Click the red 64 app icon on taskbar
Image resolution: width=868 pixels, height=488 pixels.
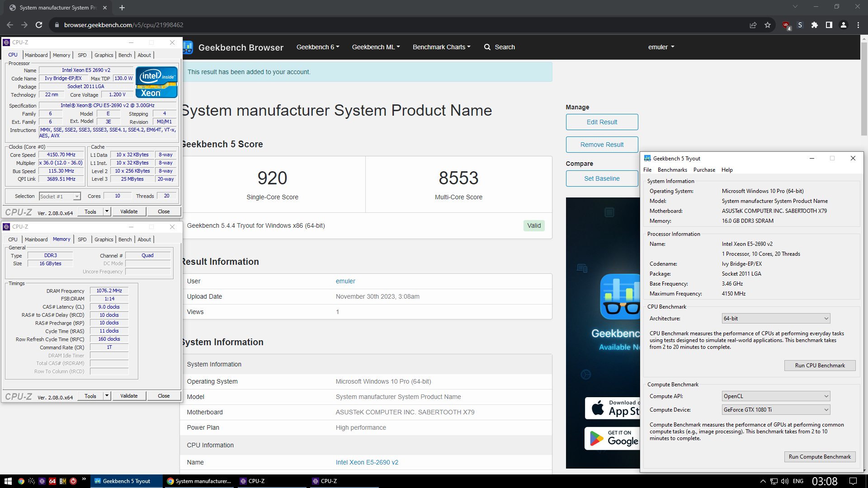tap(52, 481)
